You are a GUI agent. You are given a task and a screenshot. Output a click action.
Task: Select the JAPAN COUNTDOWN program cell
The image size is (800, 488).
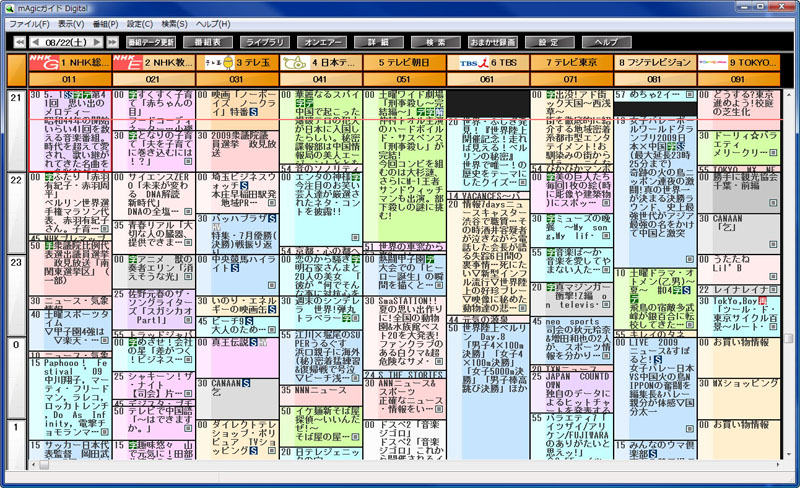[571, 392]
